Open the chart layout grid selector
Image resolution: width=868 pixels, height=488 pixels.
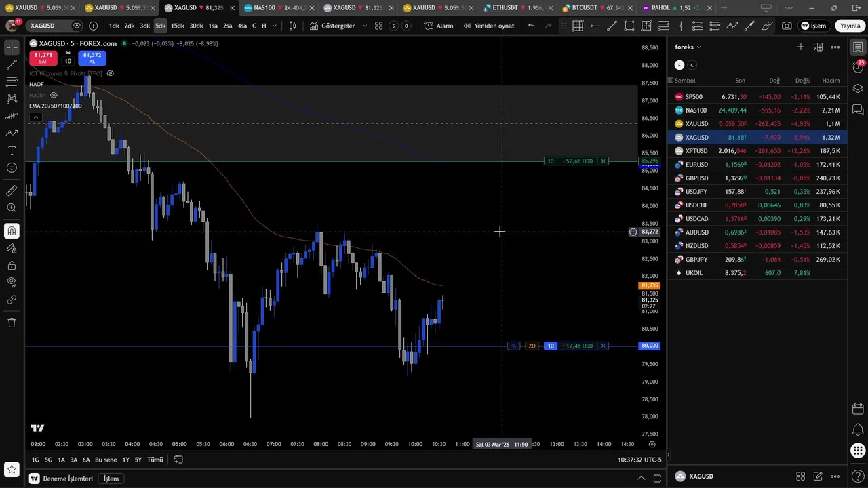pos(578,26)
